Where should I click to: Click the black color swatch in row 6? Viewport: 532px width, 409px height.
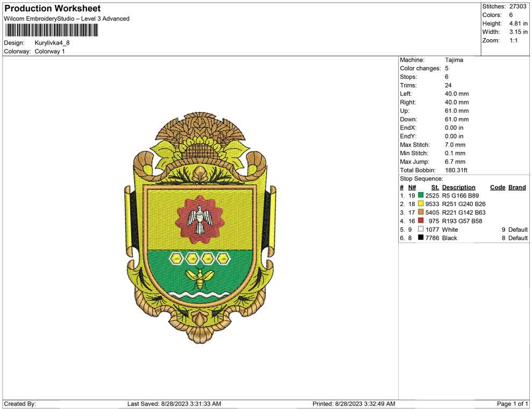tap(421, 238)
